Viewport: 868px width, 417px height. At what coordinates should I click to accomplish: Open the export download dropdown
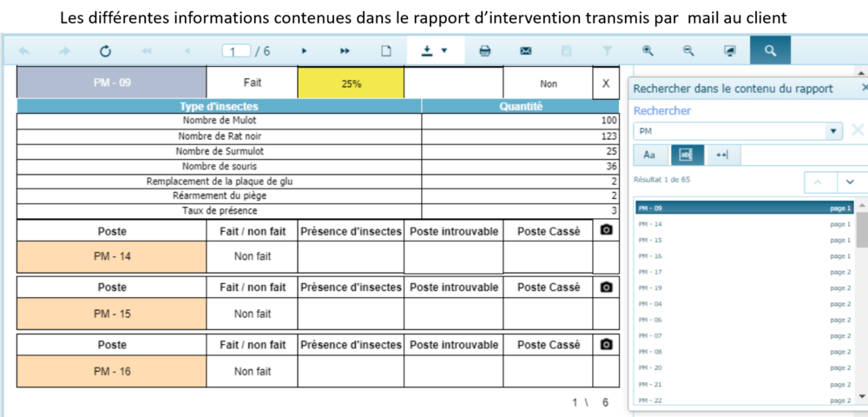435,50
